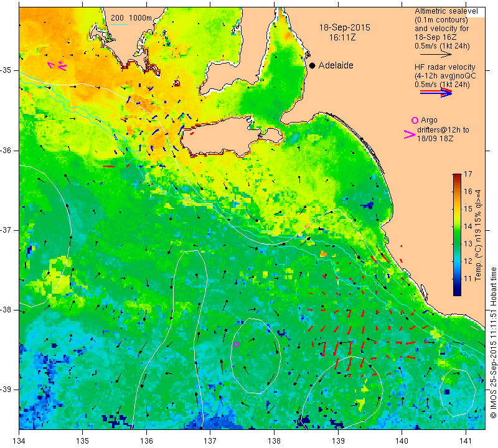Click the '(4-12h avg)noQC' legend text
Screen dimensions: 498x448
[x=445, y=76]
